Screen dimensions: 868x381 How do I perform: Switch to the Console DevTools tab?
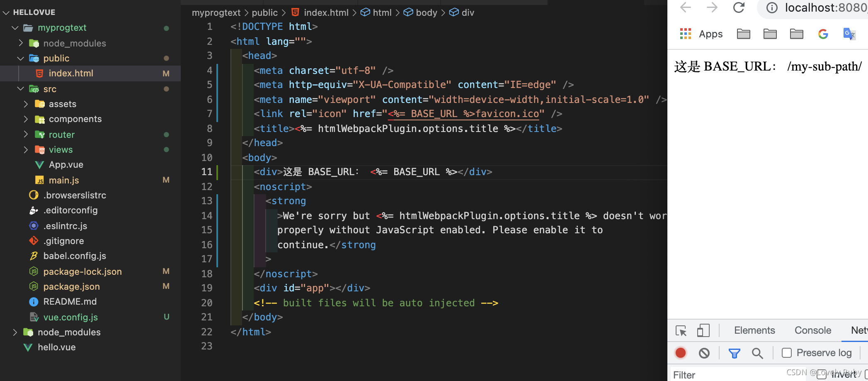812,330
